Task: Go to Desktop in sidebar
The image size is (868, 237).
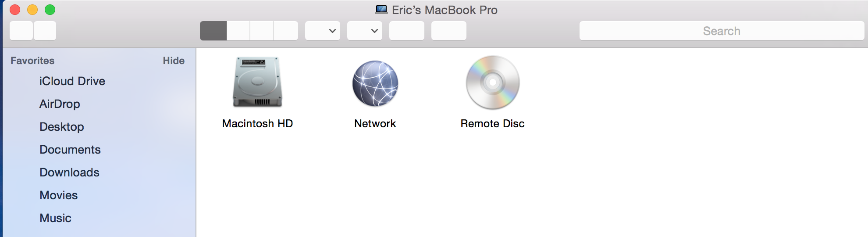Action: point(62,127)
